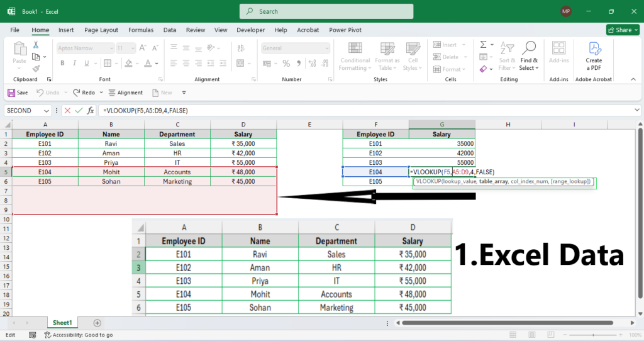Click Decrease Decimal icon
The width and height of the screenshot is (644, 341).
325,64
